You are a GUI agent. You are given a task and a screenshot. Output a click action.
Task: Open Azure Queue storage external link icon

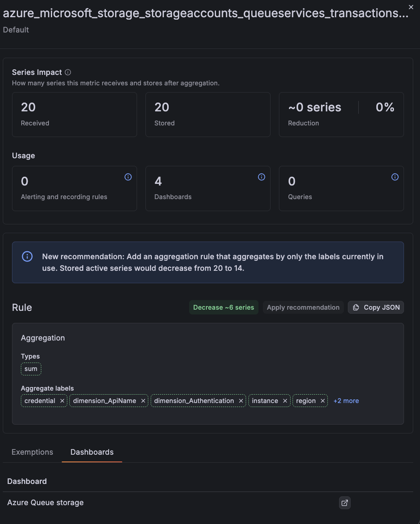click(x=345, y=503)
